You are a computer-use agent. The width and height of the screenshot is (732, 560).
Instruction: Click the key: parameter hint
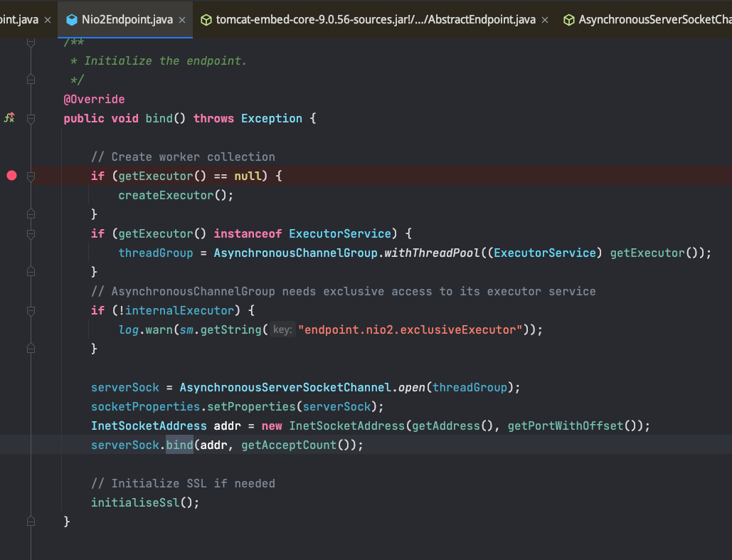[x=282, y=329]
